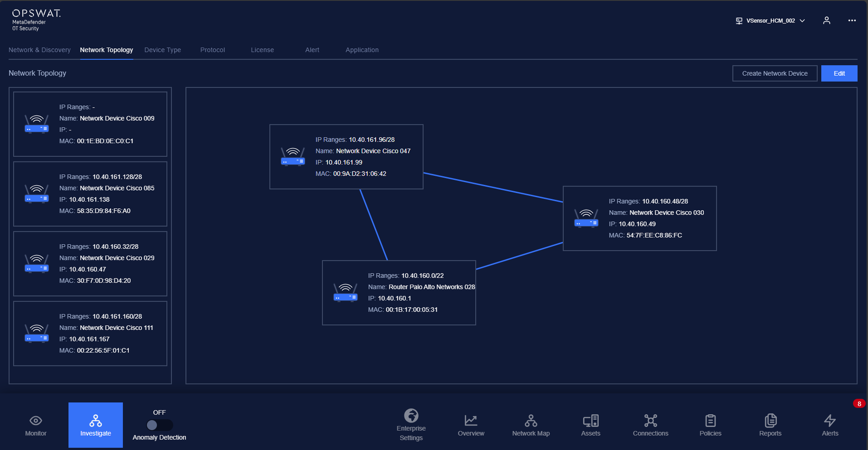Screen dimensions: 868x450
Task: Open the Reports documents icon
Action: pyautogui.click(x=771, y=420)
